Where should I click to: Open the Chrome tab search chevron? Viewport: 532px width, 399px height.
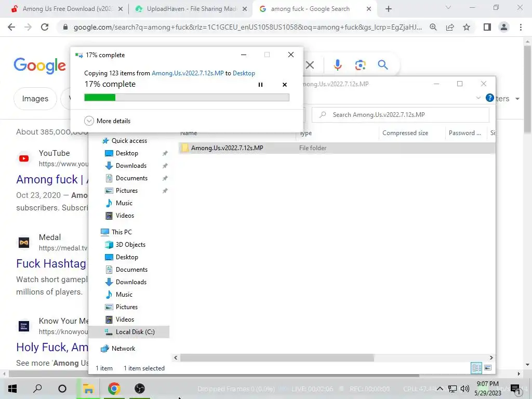click(x=448, y=7)
